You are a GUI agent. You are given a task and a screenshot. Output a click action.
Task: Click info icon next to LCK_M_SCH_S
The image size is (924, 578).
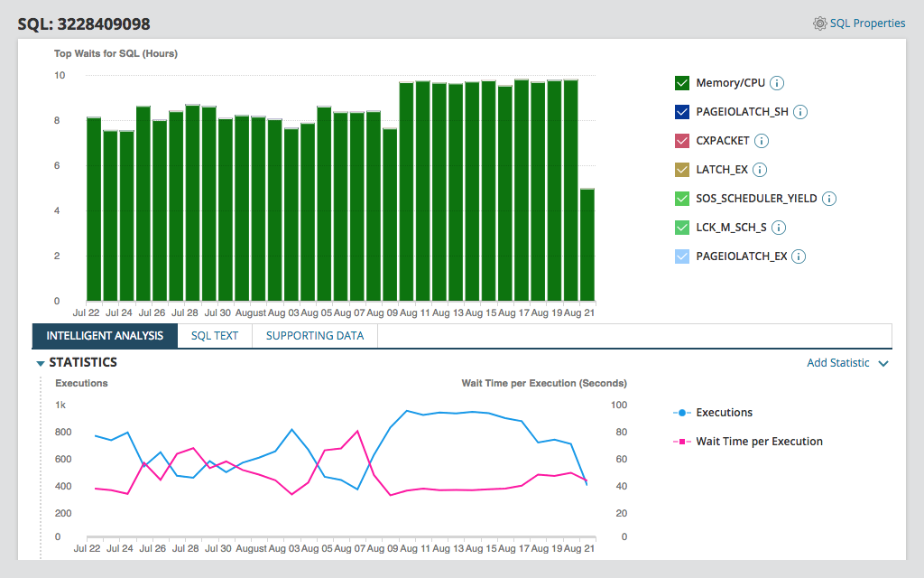(x=778, y=228)
